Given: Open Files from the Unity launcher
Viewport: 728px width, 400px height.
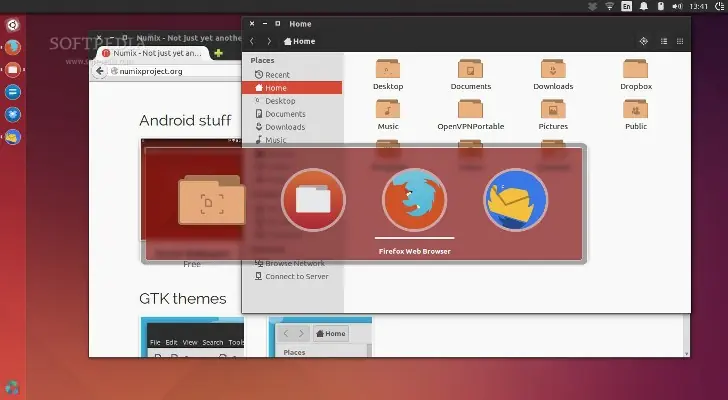Looking at the screenshot, I should click(x=13, y=70).
